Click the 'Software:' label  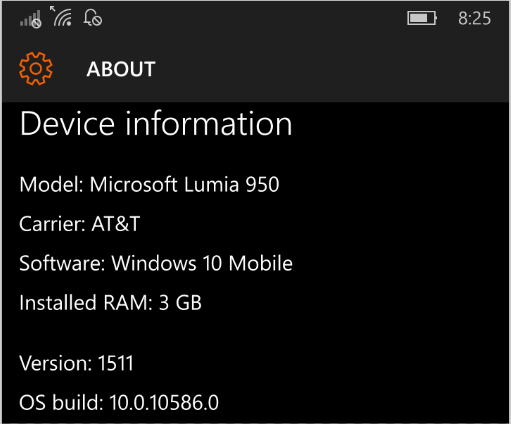coord(62,263)
